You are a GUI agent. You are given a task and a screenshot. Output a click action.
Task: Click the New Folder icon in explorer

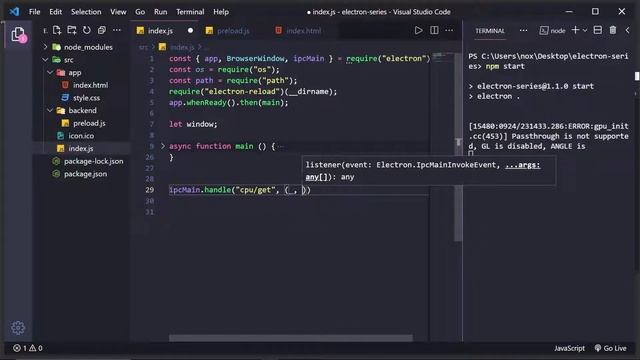(x=72, y=30)
